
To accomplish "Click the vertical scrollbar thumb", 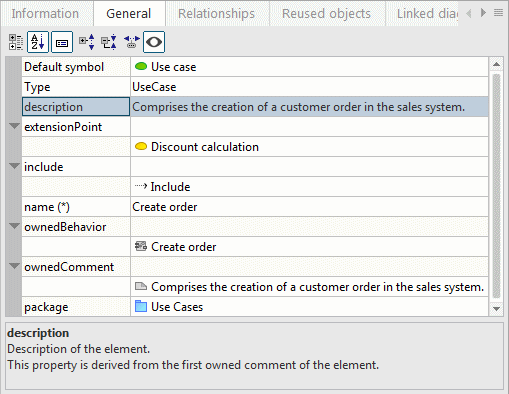I will (x=496, y=186).
